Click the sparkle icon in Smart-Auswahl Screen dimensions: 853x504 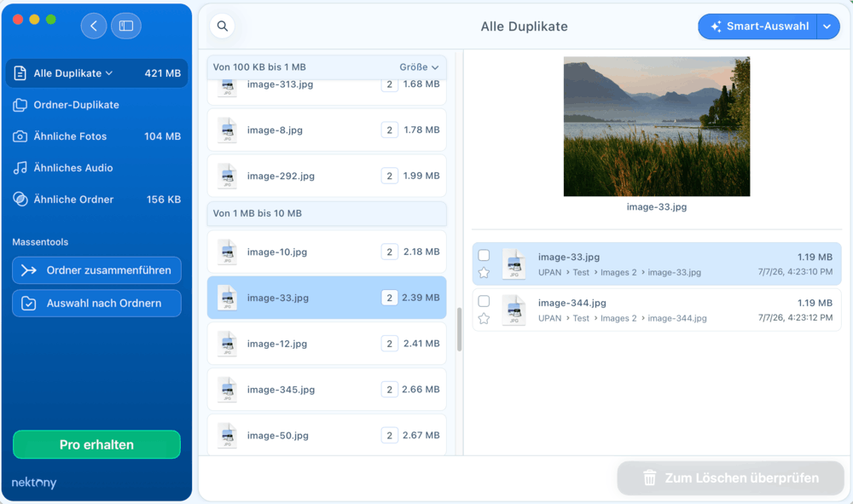716,26
